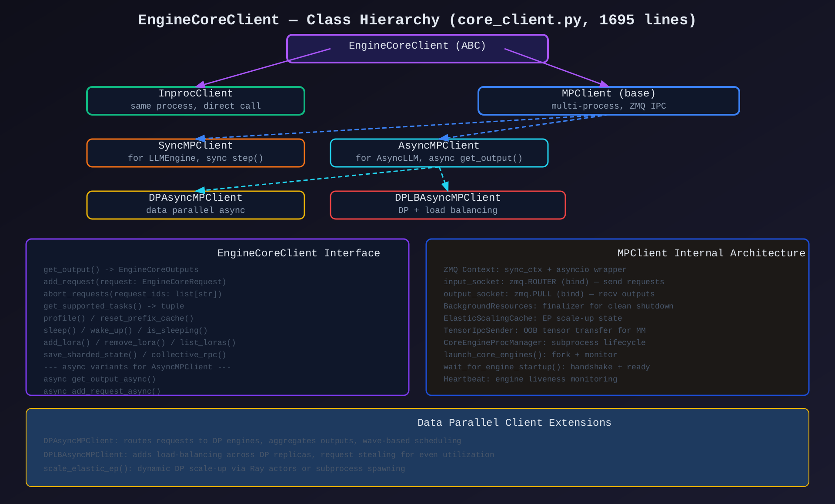Click the async get_output_async() entry
Viewport: 835px width, 504px height.
pyautogui.click(x=100, y=379)
